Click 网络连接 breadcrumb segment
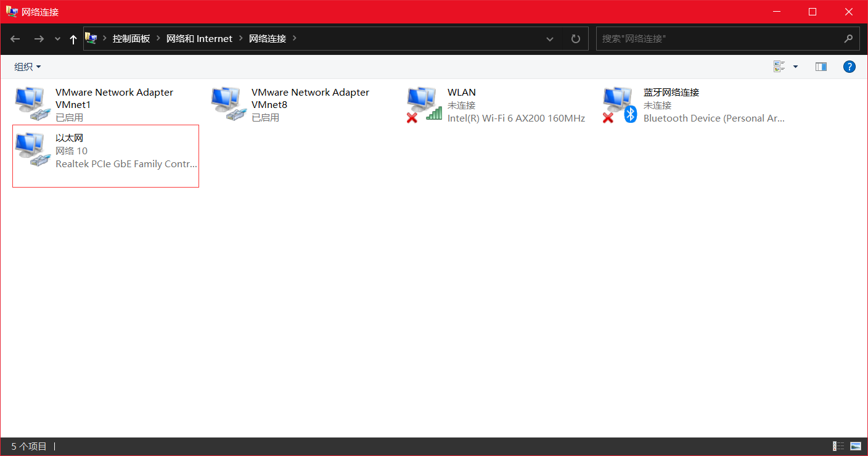Image resolution: width=868 pixels, height=456 pixels. [268, 38]
